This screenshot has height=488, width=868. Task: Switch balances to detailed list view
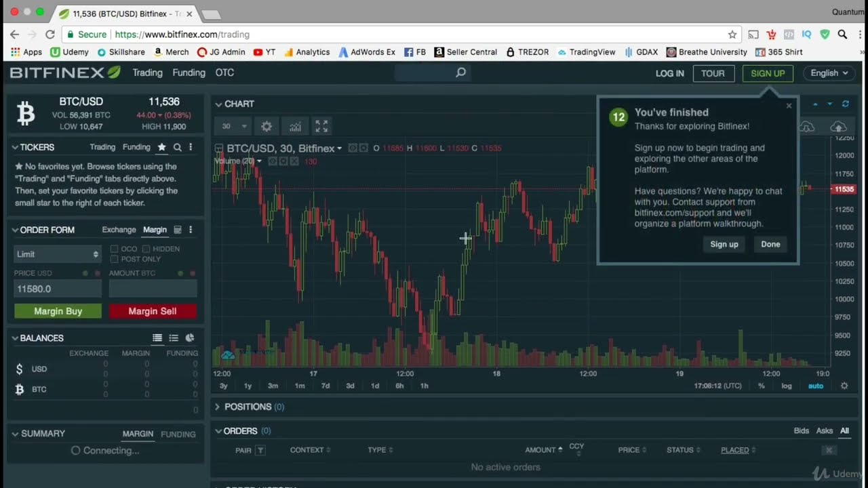pyautogui.click(x=157, y=338)
